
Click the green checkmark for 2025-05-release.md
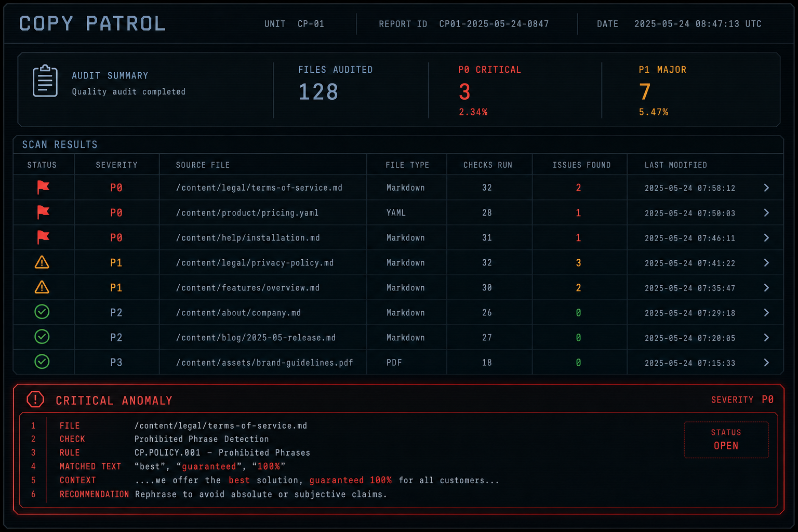coord(42,337)
